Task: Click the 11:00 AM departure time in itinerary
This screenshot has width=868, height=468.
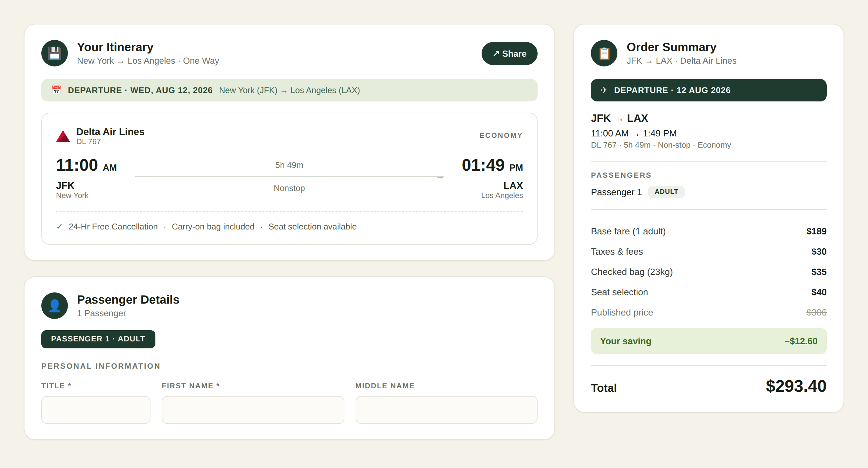Action: 86,165
